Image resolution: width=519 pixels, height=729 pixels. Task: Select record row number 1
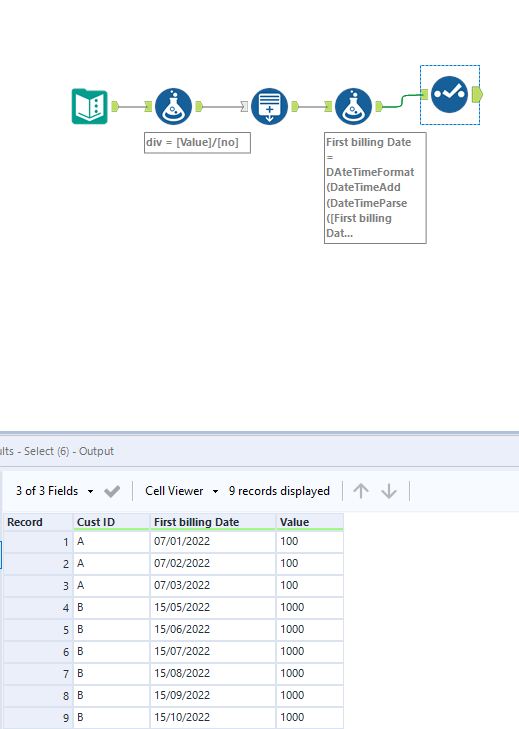tap(38, 542)
